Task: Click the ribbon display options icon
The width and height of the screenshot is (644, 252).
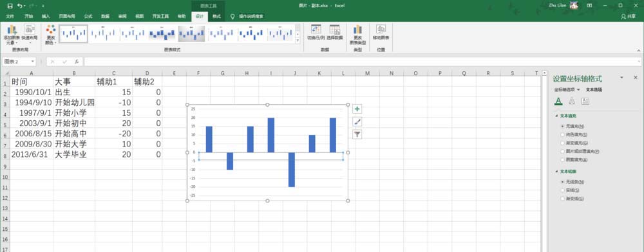Action: click(589, 6)
